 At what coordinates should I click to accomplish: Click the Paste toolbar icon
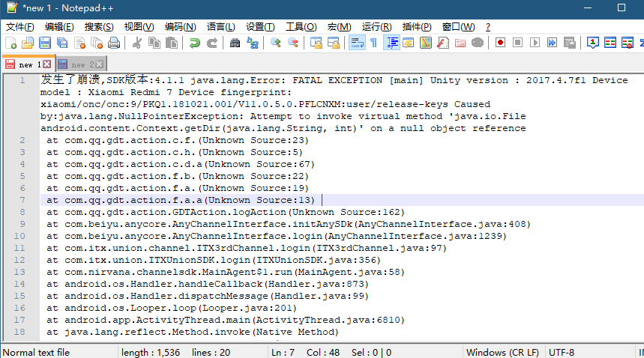pos(172,43)
